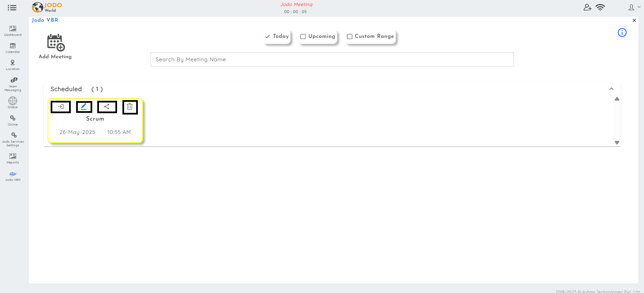The height and width of the screenshot is (293, 644).
Task: Open Dashboard in the sidebar
Action: [13, 31]
